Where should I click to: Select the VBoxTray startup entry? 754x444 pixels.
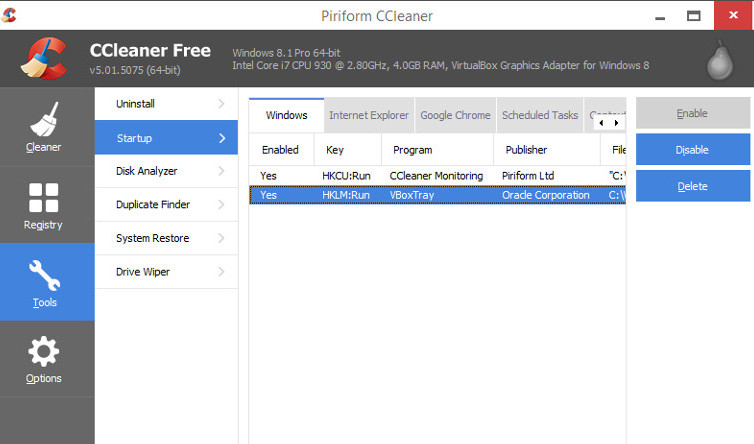(437, 195)
